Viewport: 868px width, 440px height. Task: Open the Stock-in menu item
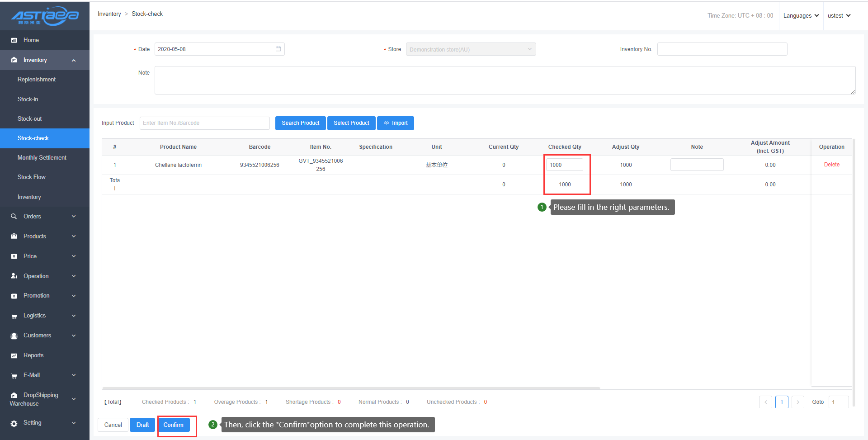pyautogui.click(x=28, y=99)
